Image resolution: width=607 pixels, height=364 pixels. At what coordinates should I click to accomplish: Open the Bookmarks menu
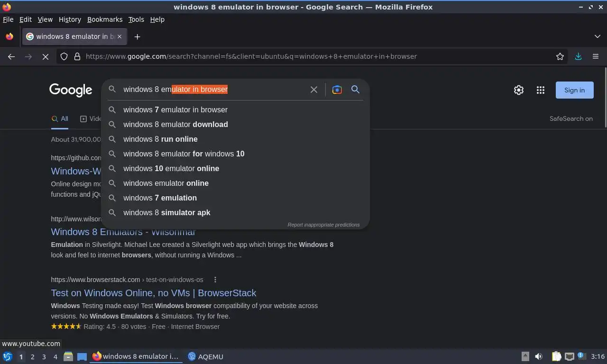coord(105,19)
